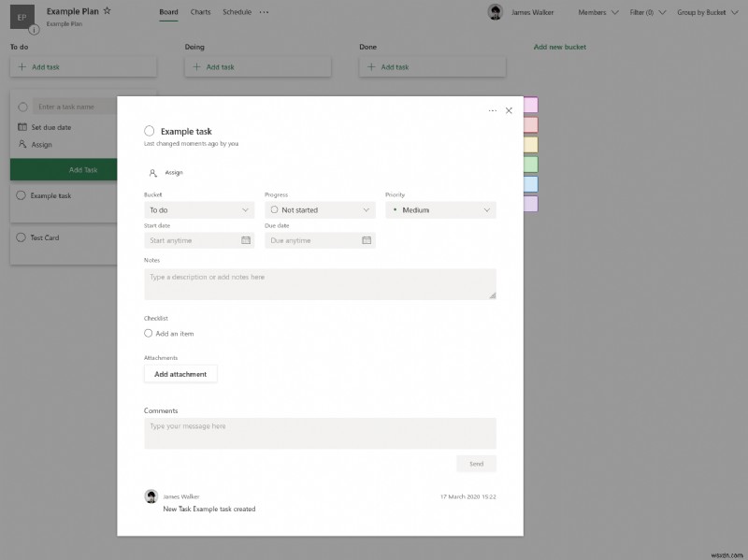Screen dimensions: 748x560
Task: Open the Schedule view
Action: click(x=236, y=12)
